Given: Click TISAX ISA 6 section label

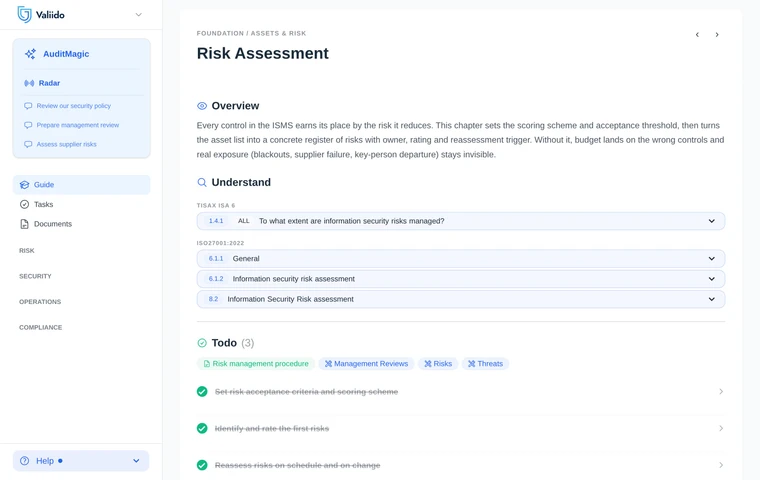Looking at the screenshot, I should pos(216,206).
